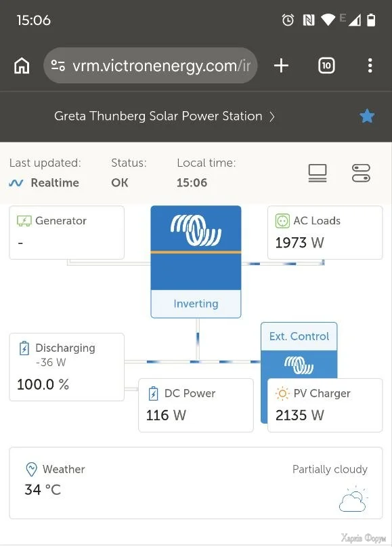Click the Realtime update indicator
Image resolution: width=392 pixels, height=547 pixels.
tap(44, 182)
